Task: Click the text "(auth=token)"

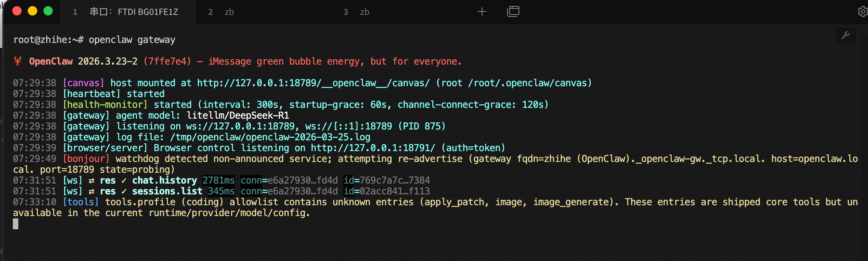Action: (x=473, y=148)
